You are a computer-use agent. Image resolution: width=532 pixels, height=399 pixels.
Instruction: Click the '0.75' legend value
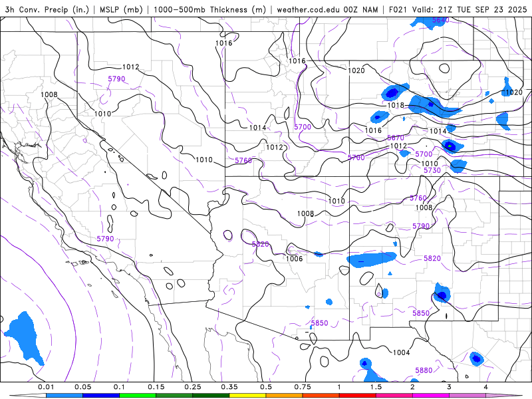(x=303, y=387)
